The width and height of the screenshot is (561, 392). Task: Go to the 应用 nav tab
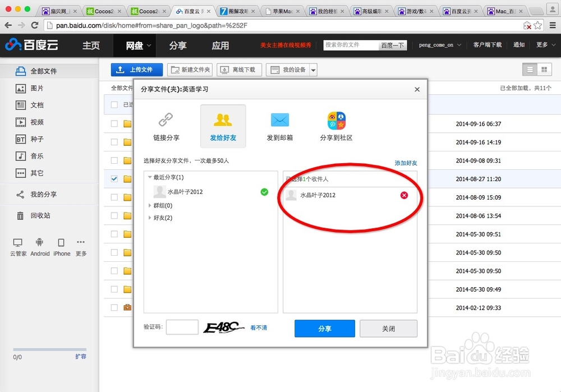point(220,45)
